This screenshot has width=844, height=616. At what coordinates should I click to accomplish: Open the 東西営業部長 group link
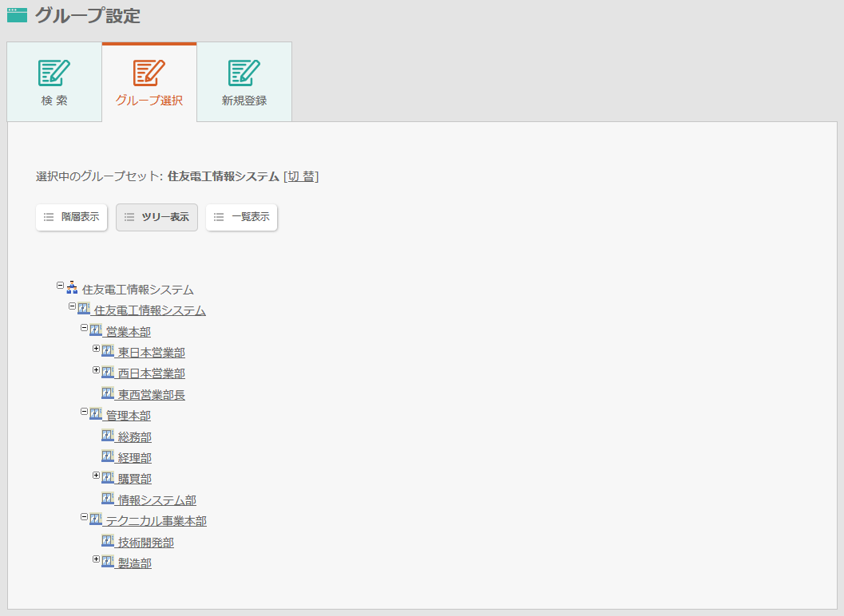click(151, 395)
